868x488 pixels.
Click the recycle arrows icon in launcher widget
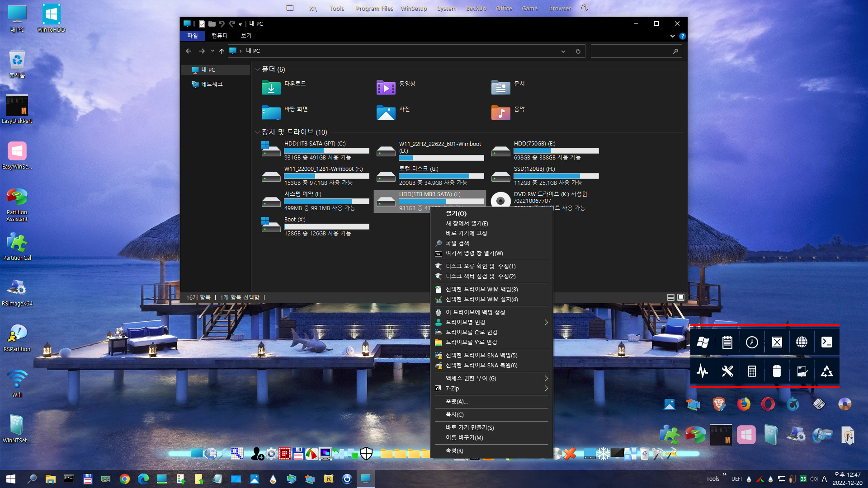coord(826,371)
